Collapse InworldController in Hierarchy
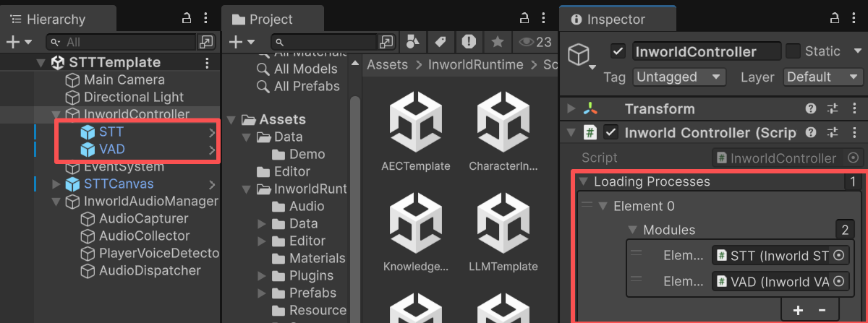Image resolution: width=868 pixels, height=323 pixels. pos(56,114)
